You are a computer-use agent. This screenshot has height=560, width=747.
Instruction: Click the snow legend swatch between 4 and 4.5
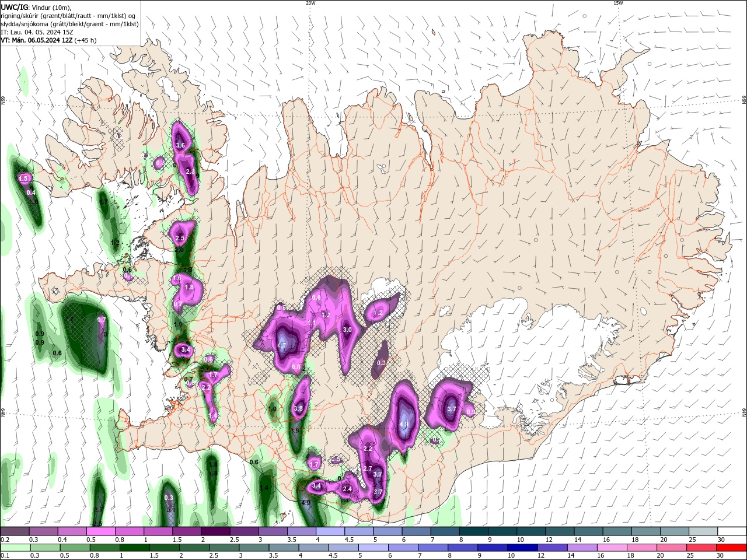(331, 531)
